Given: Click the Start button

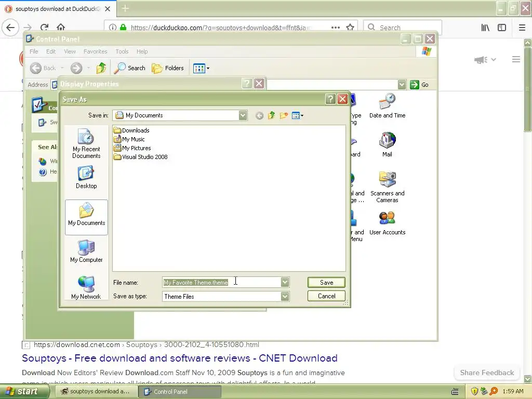Looking at the screenshot, I should (x=24, y=392).
